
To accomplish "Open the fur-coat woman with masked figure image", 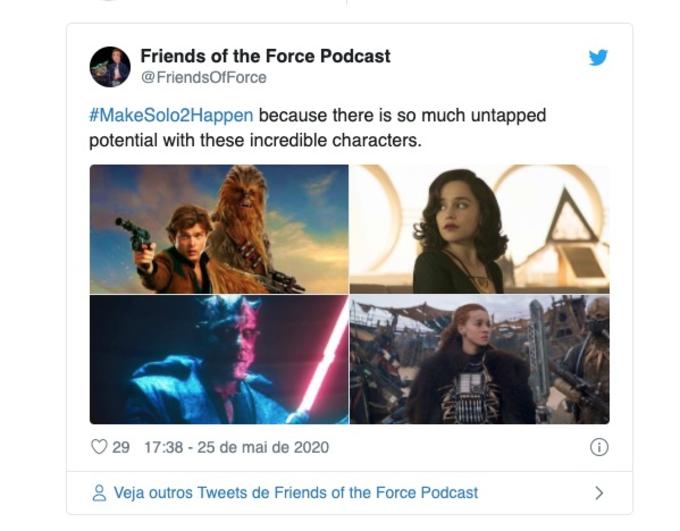I will coord(480,360).
